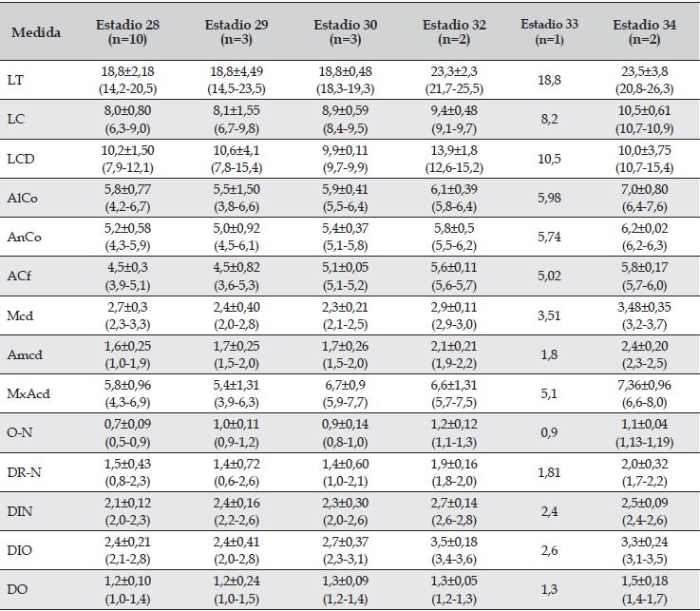Select the Estadio 30 (n=3) column header
The height and width of the screenshot is (611, 700).
coord(344,33)
